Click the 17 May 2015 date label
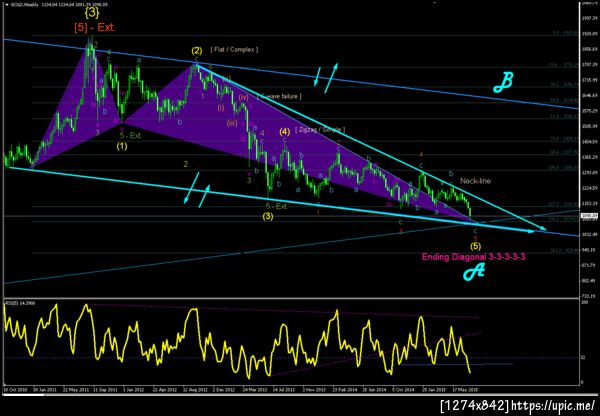 [463, 389]
